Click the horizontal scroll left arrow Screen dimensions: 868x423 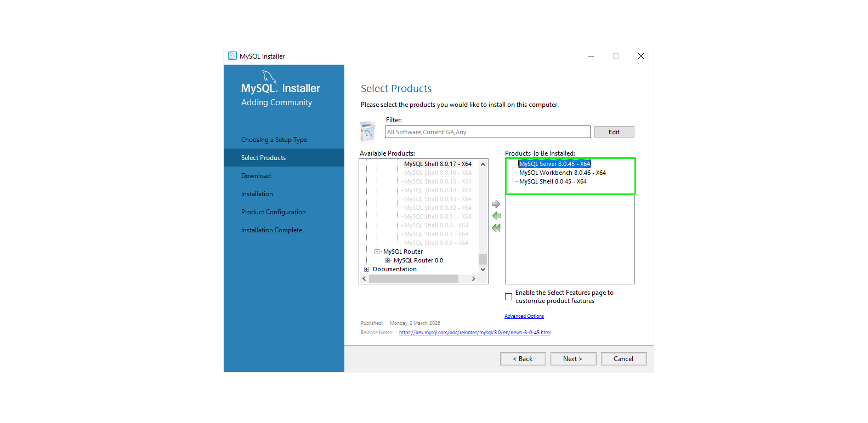tap(364, 279)
